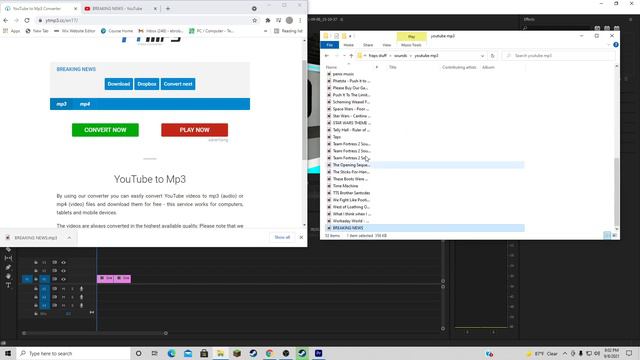Screen dimensions: 640x360
Task: Select the Slip tool in Premiere
Action: pyautogui.click(x=8, y=258)
